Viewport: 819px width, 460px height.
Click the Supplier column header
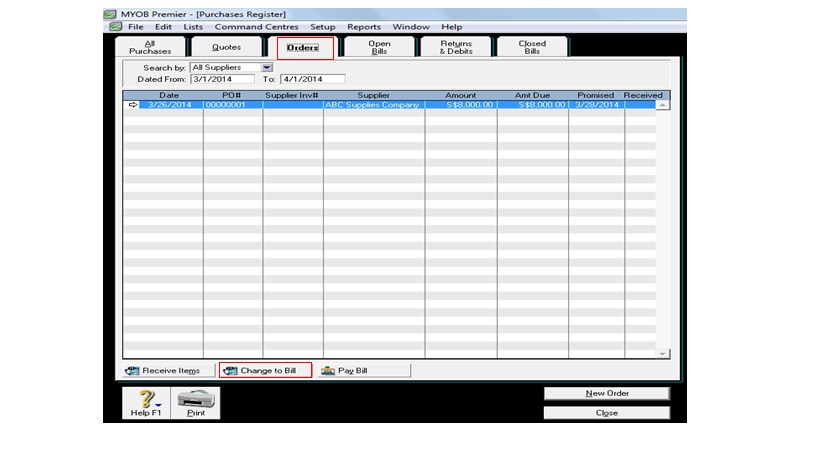(x=374, y=95)
